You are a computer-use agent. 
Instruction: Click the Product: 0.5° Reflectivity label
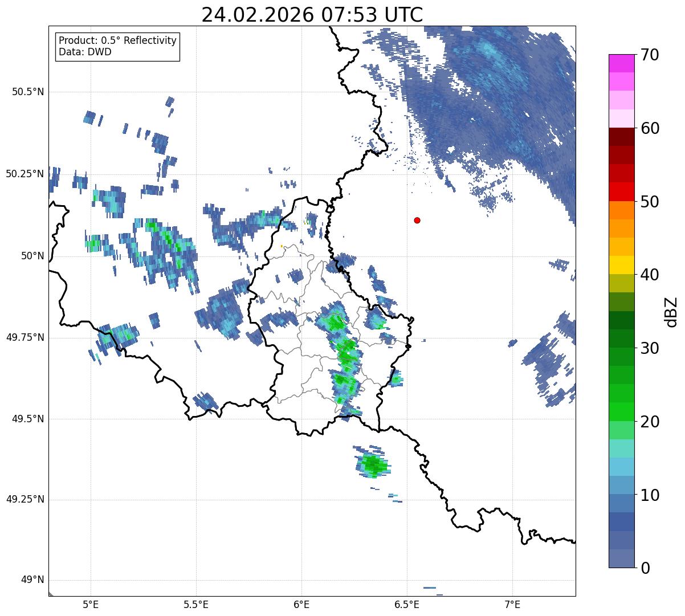tap(117, 41)
